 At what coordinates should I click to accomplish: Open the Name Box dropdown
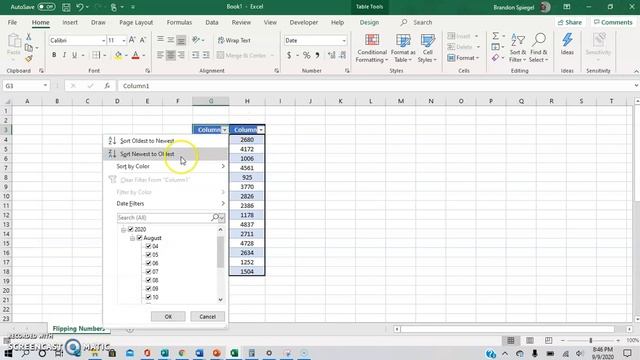pos(45,86)
